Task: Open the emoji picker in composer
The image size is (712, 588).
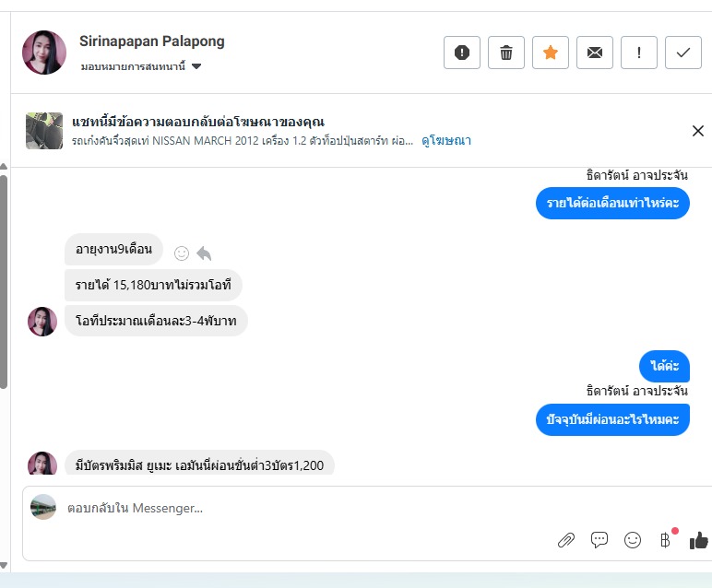Action: coord(633,540)
